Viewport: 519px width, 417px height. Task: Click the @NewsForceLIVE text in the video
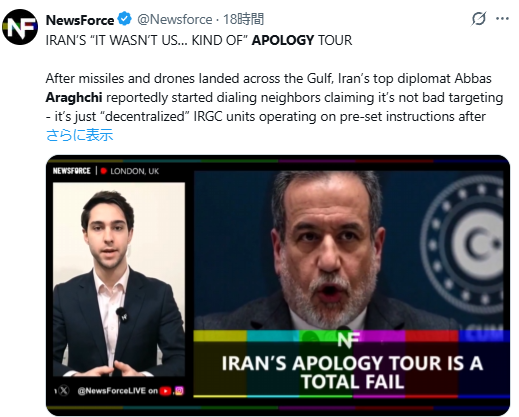tap(112, 391)
